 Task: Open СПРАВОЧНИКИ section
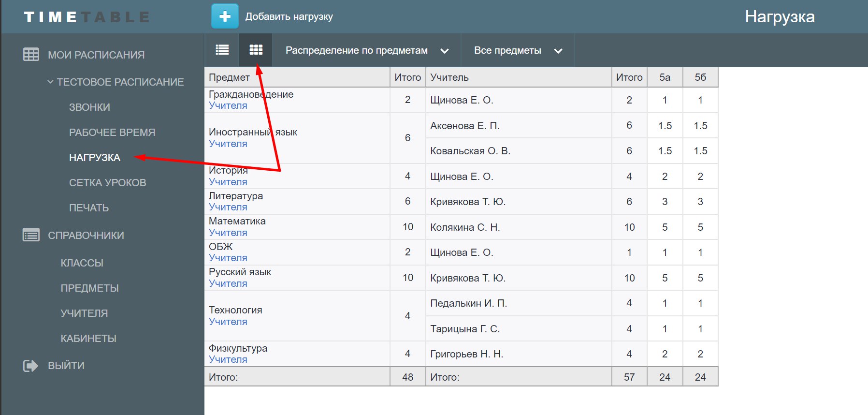pyautogui.click(x=86, y=235)
